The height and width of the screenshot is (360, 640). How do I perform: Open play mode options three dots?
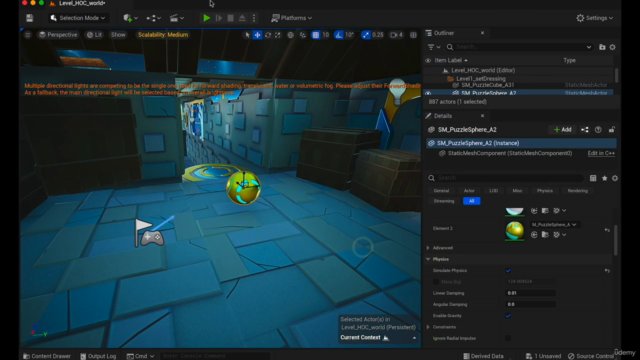tap(254, 18)
